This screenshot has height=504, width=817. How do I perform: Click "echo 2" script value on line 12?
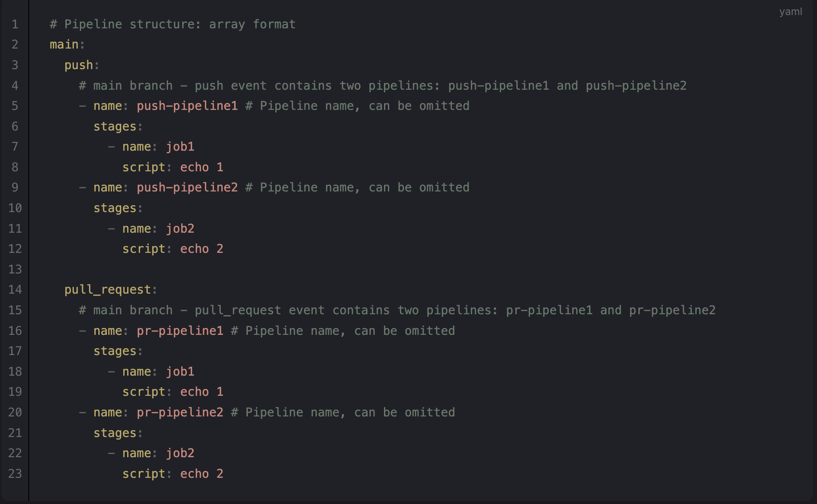(201, 249)
